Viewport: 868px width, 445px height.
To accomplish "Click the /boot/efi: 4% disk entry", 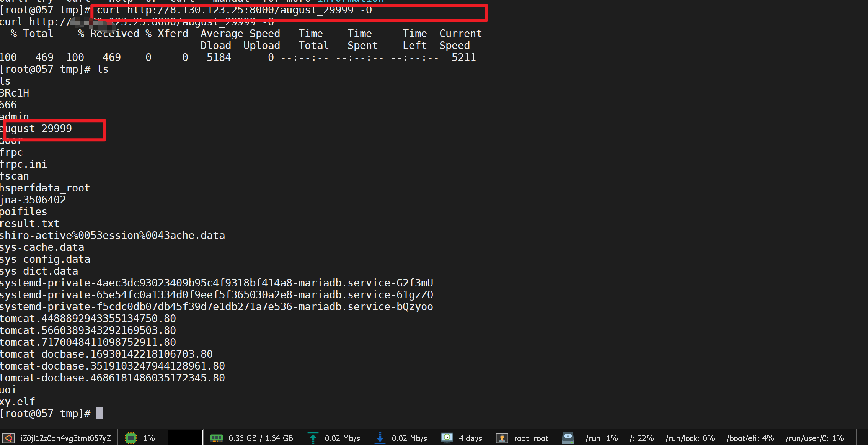I will 750,438.
